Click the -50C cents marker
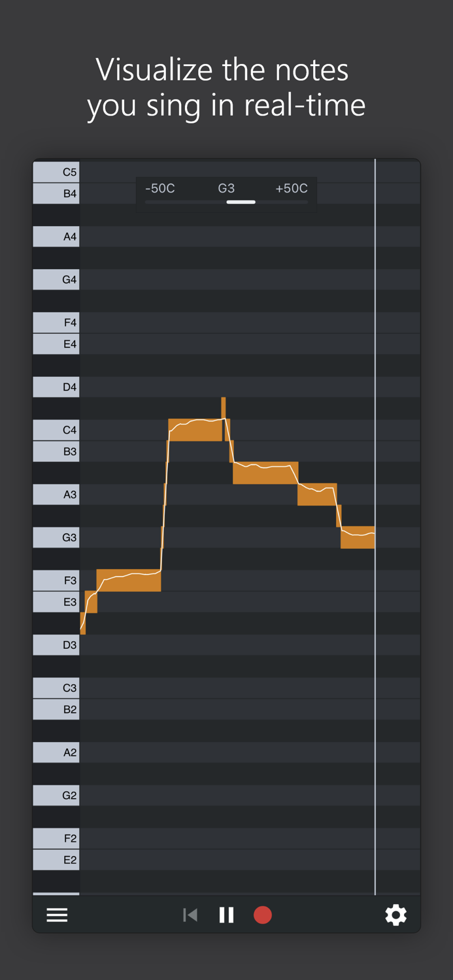The height and width of the screenshot is (980, 453). coord(159,188)
